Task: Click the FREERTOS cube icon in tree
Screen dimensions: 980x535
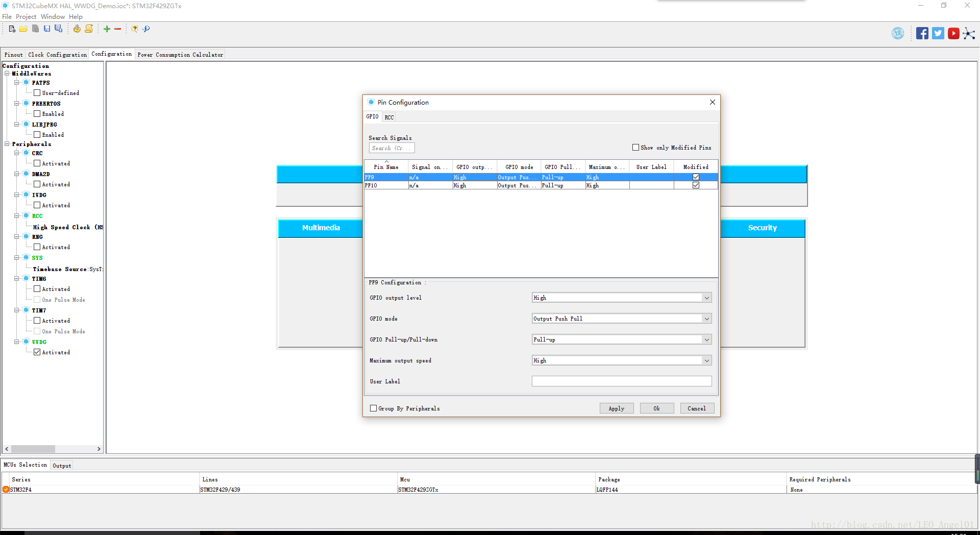Action: click(26, 103)
